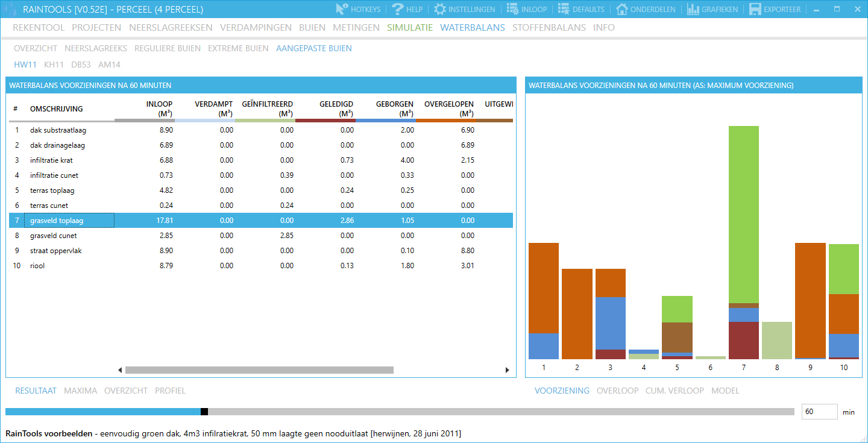Click the Help question mark icon
The width and height of the screenshot is (868, 443).
coord(397,9)
